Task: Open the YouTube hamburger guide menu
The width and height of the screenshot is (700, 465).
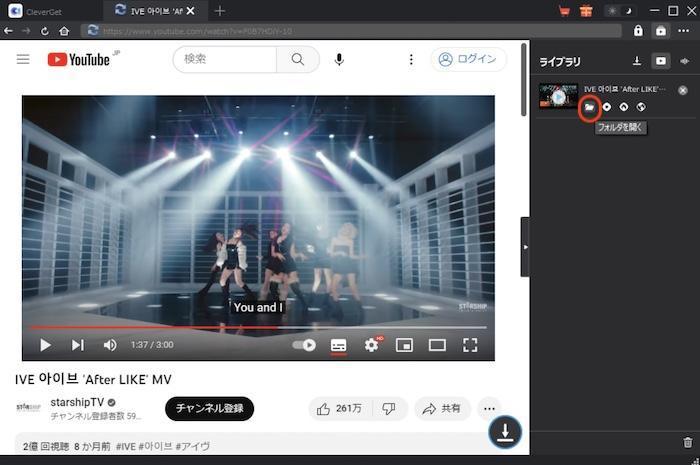Action: (23, 59)
